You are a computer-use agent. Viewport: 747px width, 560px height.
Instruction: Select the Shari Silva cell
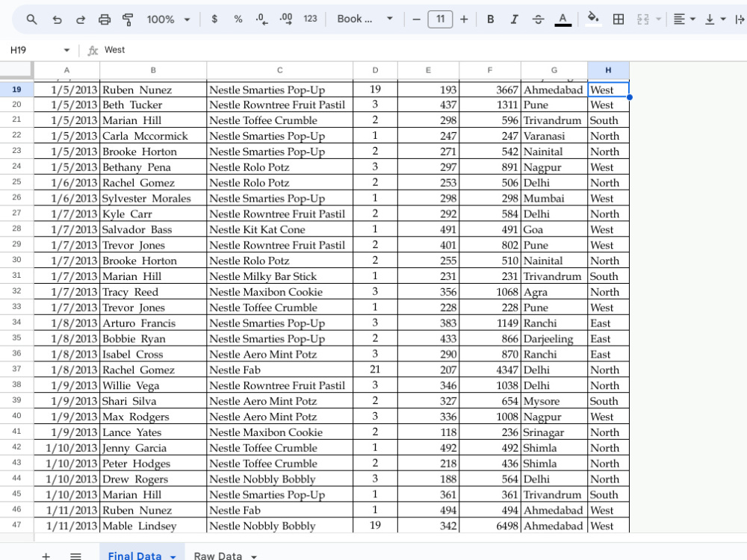153,401
